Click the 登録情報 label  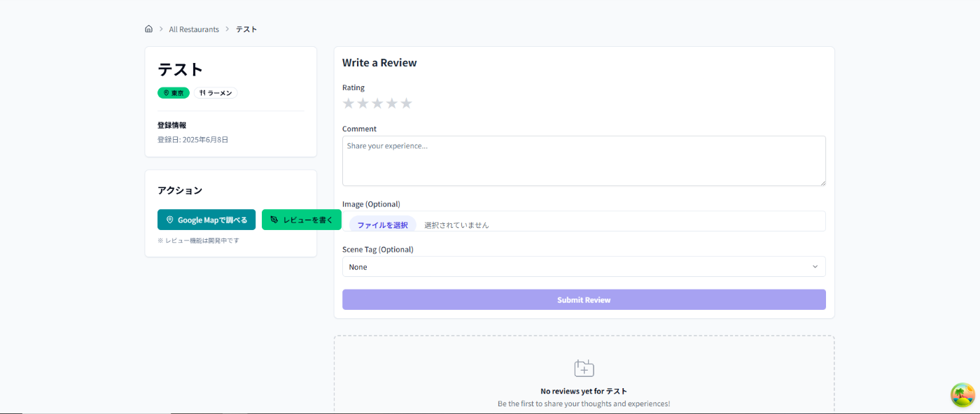click(x=172, y=125)
